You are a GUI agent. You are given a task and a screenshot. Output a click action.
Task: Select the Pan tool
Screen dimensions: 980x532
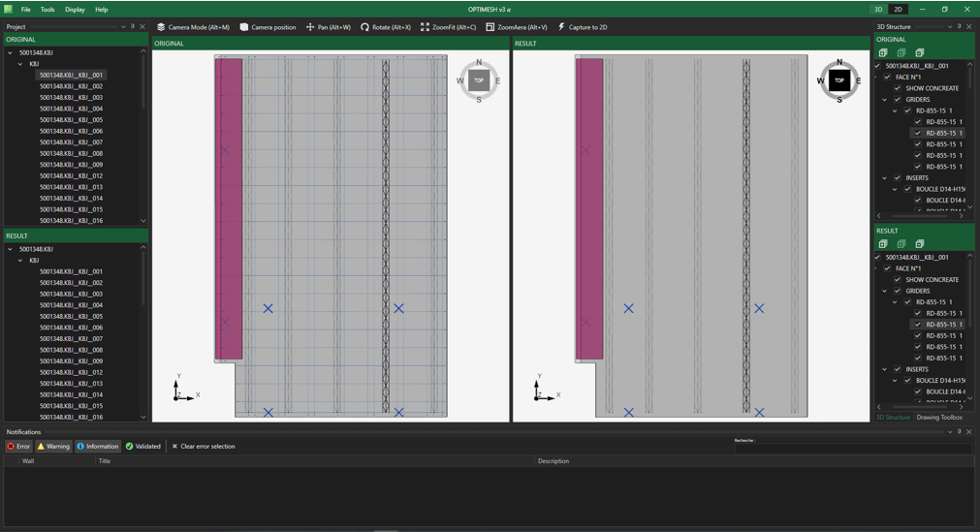tap(328, 27)
